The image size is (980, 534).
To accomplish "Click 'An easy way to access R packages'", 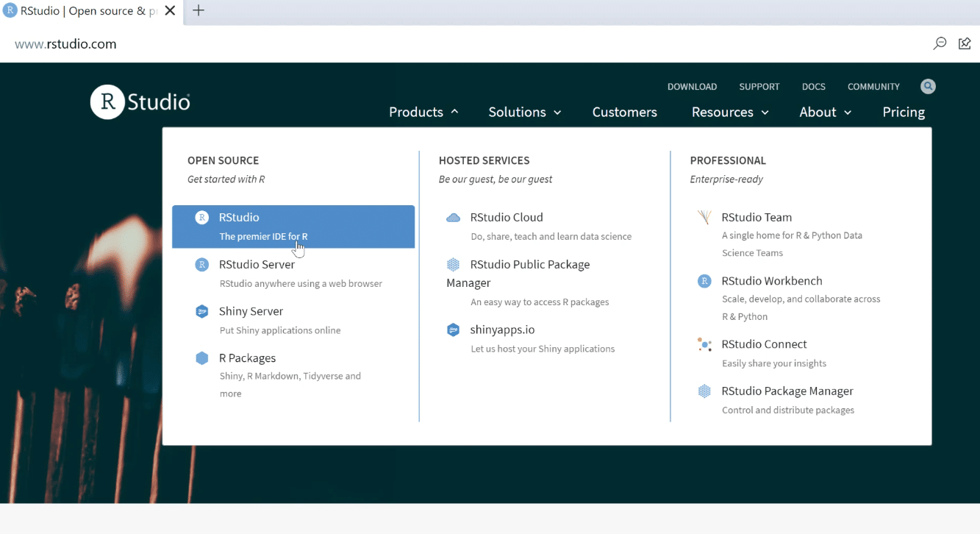I will point(540,302).
